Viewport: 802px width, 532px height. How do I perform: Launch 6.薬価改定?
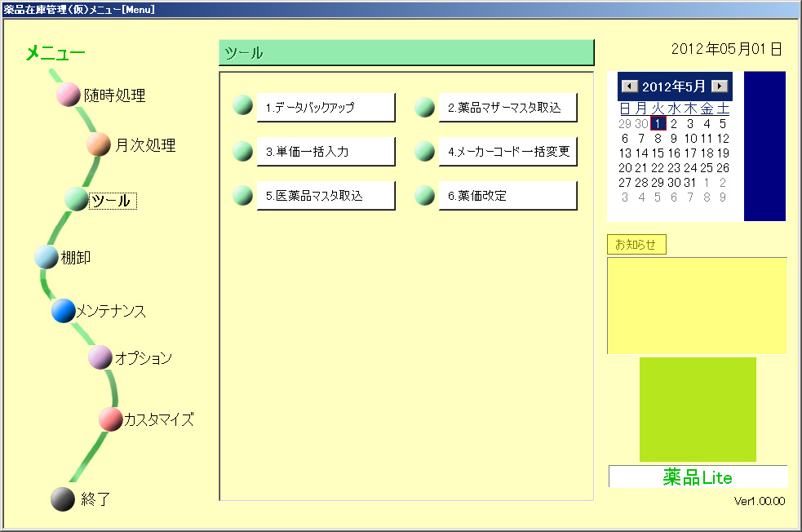508,195
